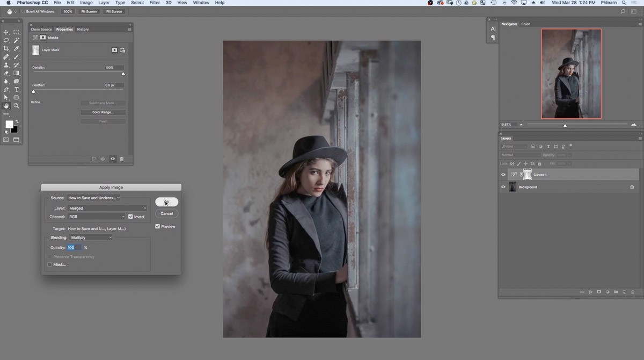The width and height of the screenshot is (644, 360).
Task: Click the Quick Mask mode icon
Action: [6, 140]
